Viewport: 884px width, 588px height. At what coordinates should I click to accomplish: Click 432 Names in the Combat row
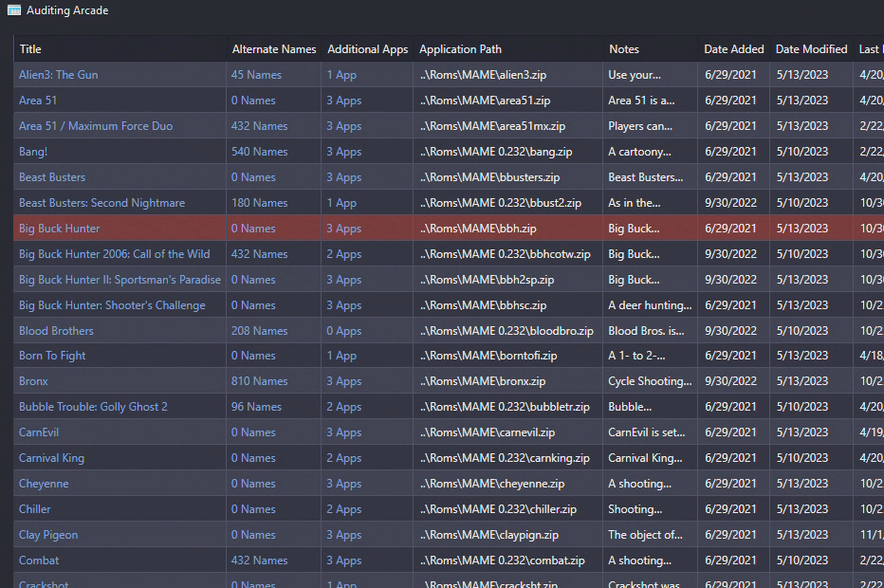(259, 560)
